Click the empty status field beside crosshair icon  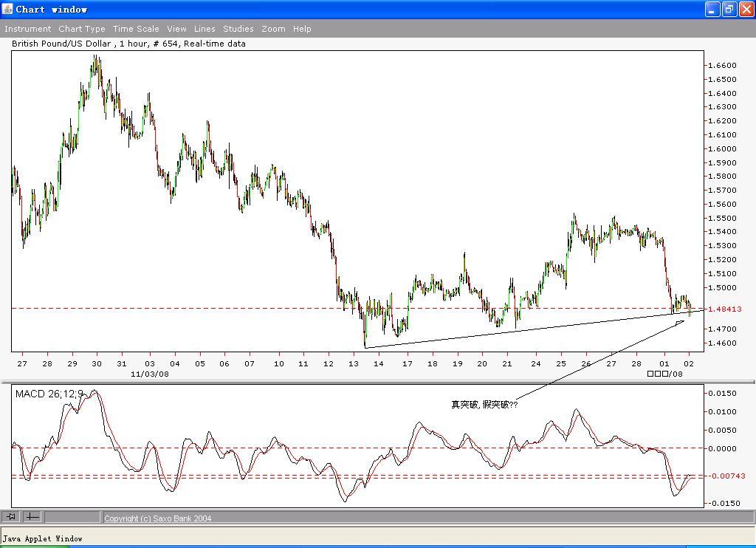(x=72, y=517)
